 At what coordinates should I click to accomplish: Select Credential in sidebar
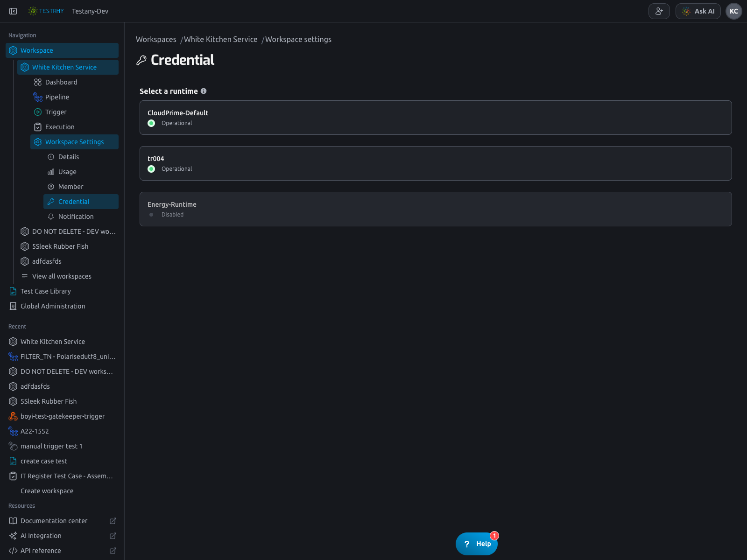pos(81,202)
